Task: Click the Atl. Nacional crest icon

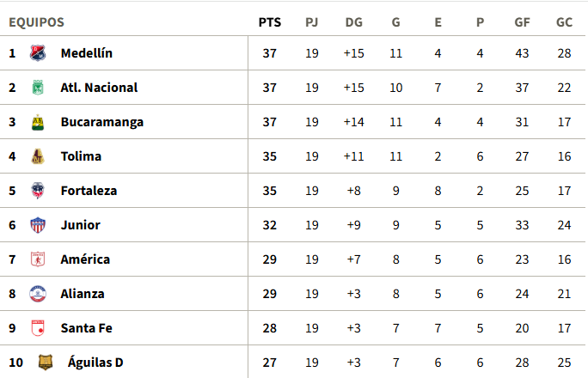Action: 38,88
